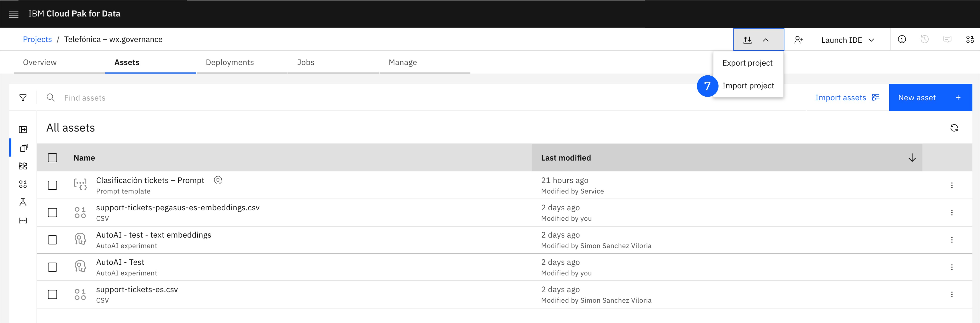The image size is (980, 323).
Task: Open the Launch IDE dropdown
Action: coord(848,40)
